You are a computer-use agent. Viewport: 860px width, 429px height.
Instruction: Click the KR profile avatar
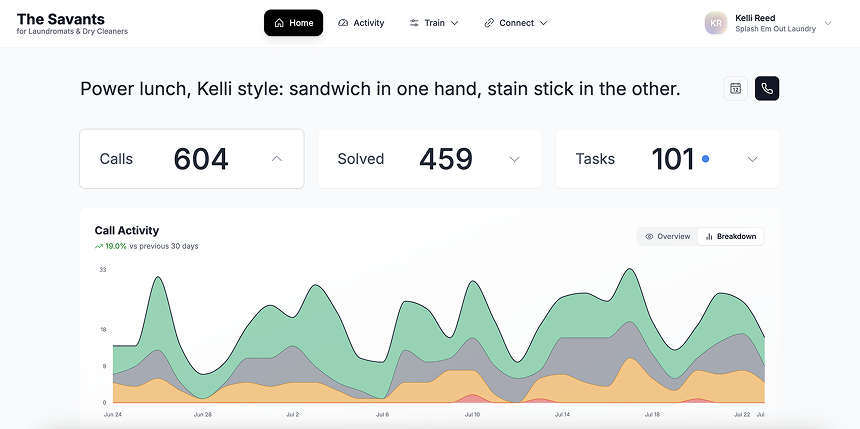pos(715,23)
